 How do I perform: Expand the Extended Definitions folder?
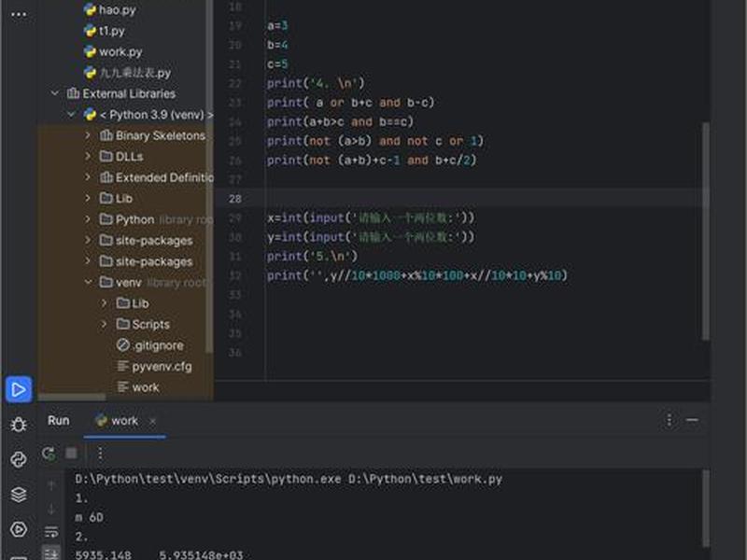[88, 177]
